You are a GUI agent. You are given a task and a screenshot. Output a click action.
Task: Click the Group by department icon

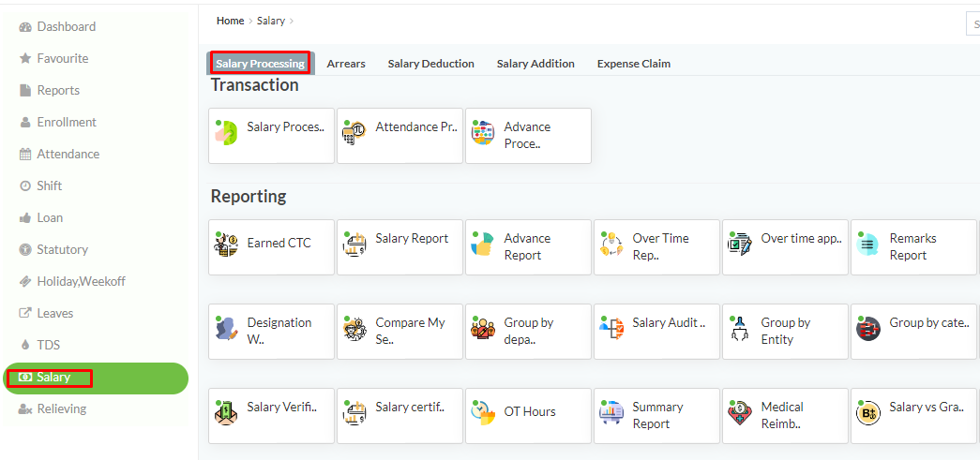(483, 328)
